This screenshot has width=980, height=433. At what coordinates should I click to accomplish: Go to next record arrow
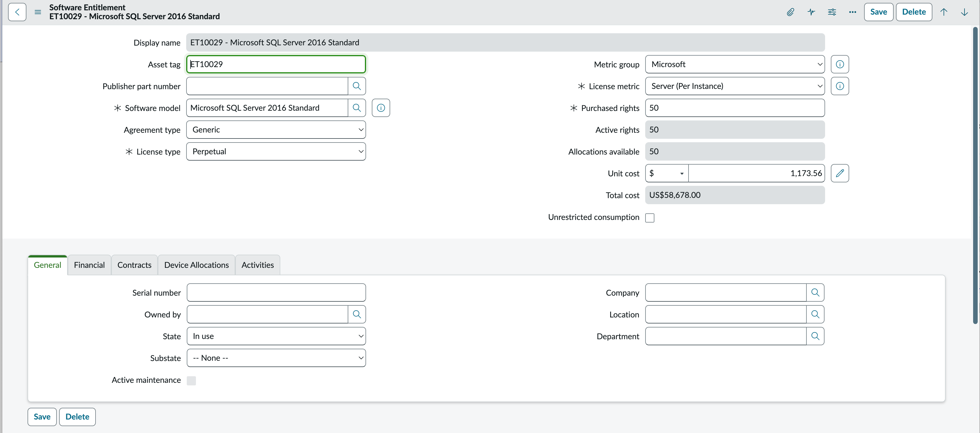[965, 12]
